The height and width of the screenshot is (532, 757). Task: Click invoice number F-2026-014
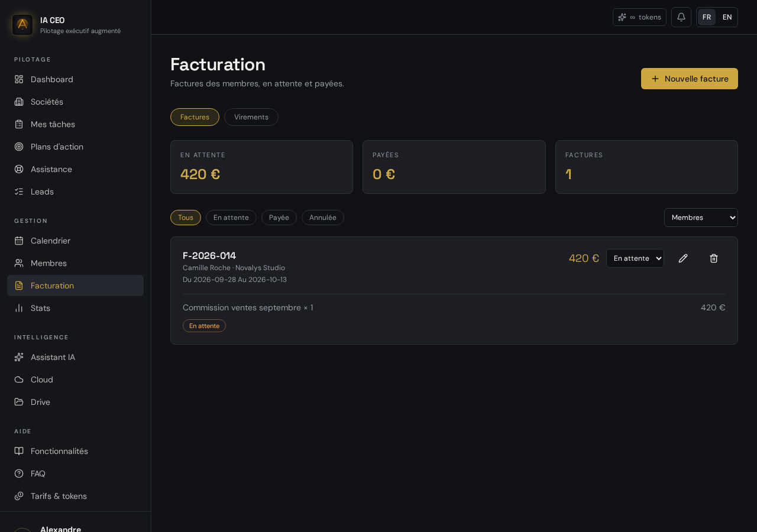pos(209,255)
